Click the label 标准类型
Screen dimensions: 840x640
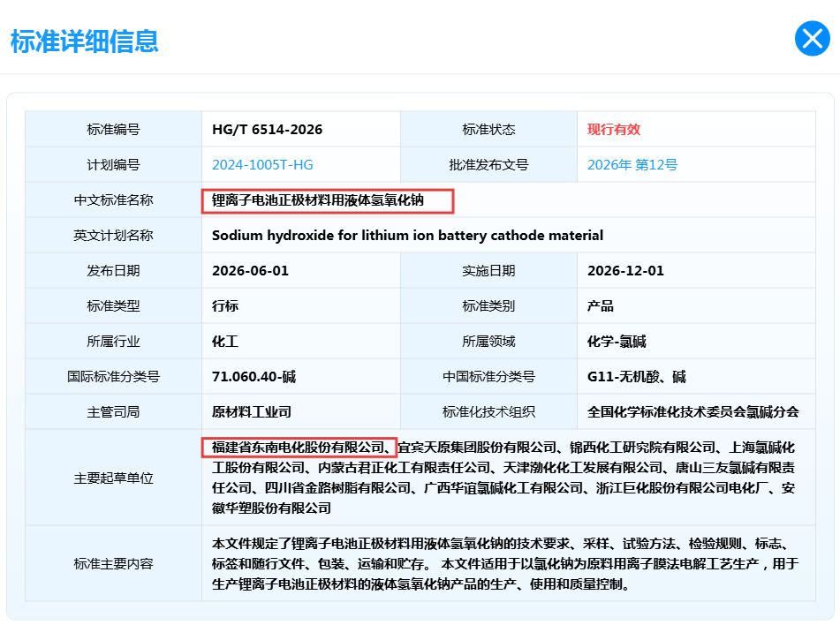point(114,306)
